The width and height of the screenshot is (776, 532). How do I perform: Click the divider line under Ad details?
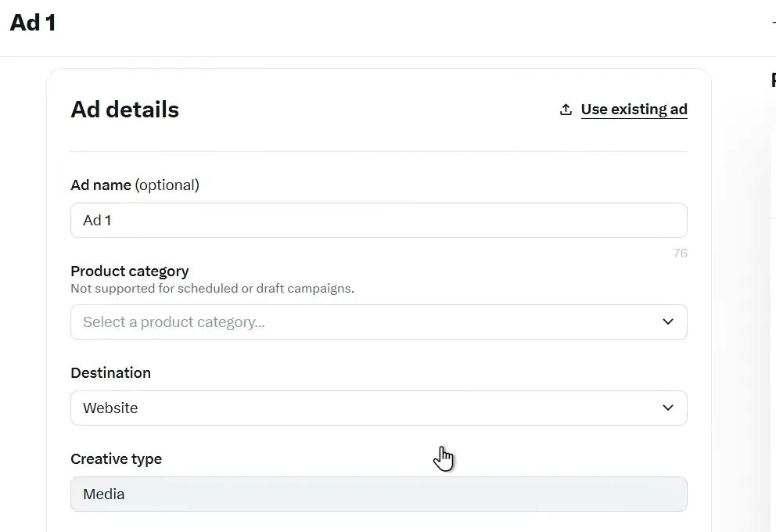click(x=379, y=151)
